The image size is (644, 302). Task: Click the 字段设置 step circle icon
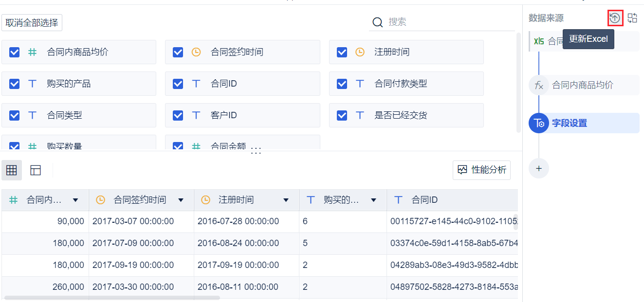click(539, 123)
